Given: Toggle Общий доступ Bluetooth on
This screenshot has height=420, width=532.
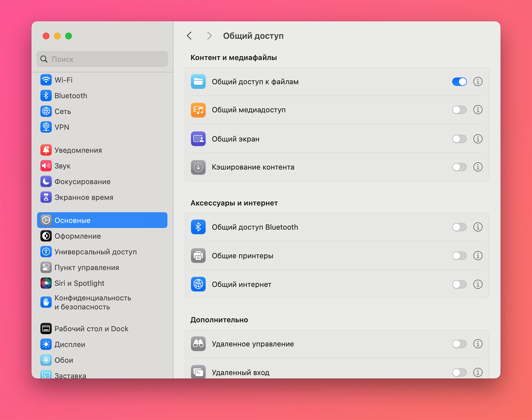Looking at the screenshot, I should pos(459,227).
